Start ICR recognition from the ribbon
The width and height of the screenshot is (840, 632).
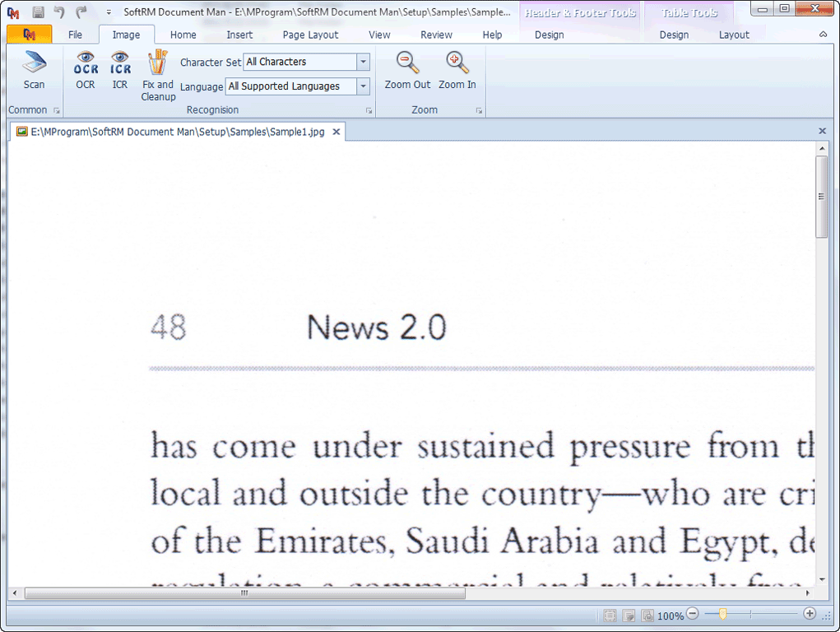120,70
